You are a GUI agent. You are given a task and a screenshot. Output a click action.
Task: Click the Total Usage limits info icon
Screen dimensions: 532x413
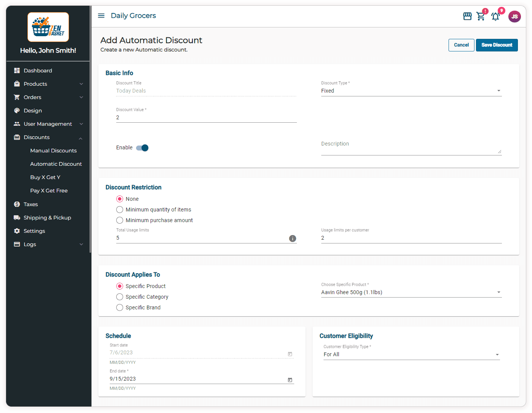[292, 239]
